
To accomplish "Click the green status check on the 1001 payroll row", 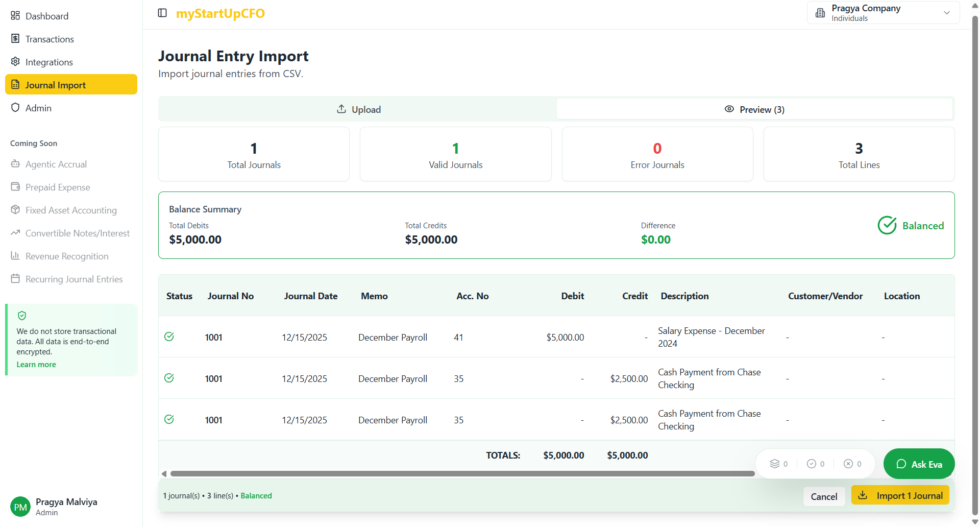I will (x=169, y=337).
